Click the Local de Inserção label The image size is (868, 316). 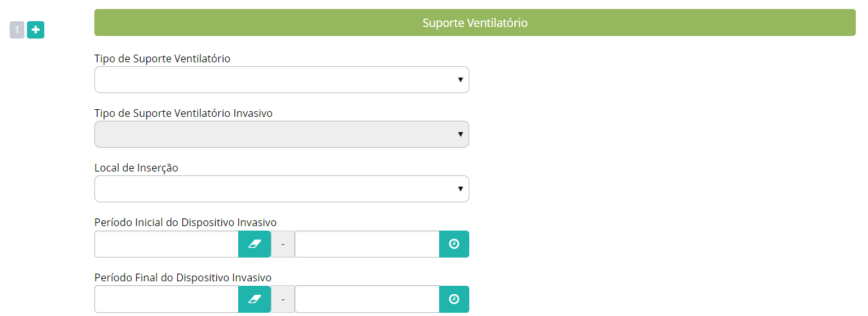[136, 168]
